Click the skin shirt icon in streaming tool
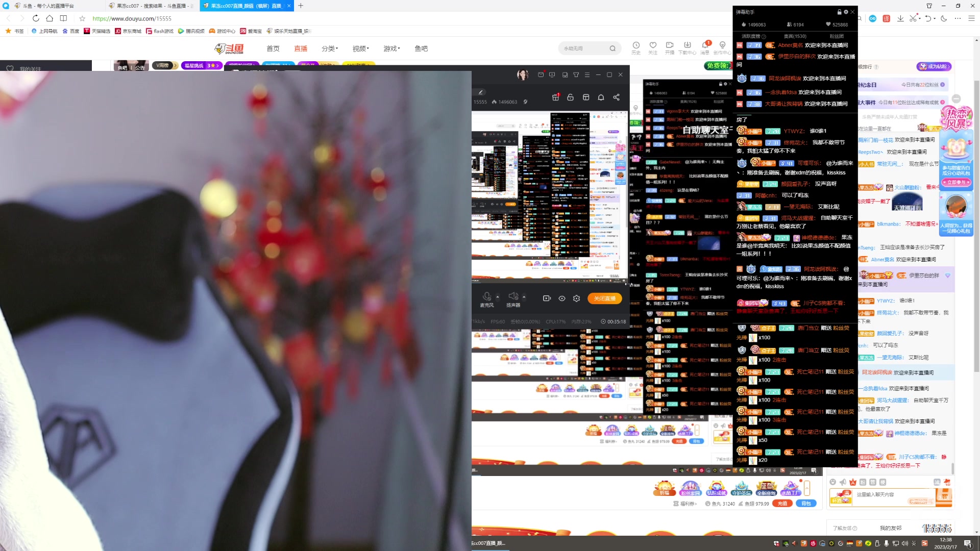Image resolution: width=980 pixels, height=551 pixels. (576, 75)
